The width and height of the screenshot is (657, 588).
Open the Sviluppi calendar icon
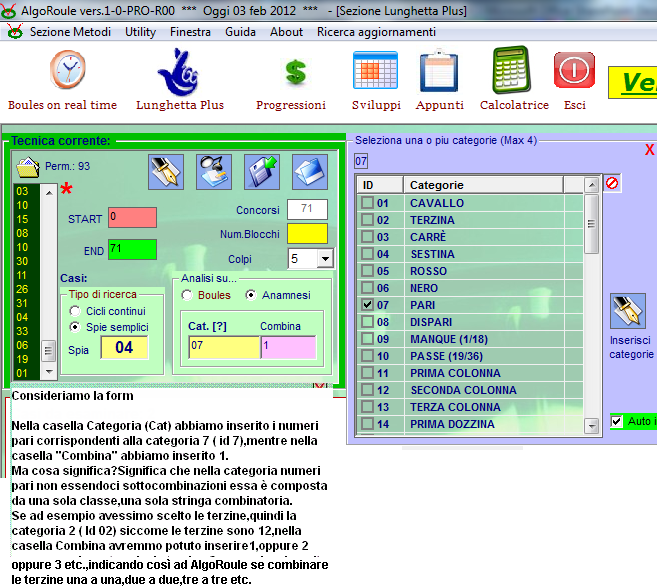click(375, 70)
